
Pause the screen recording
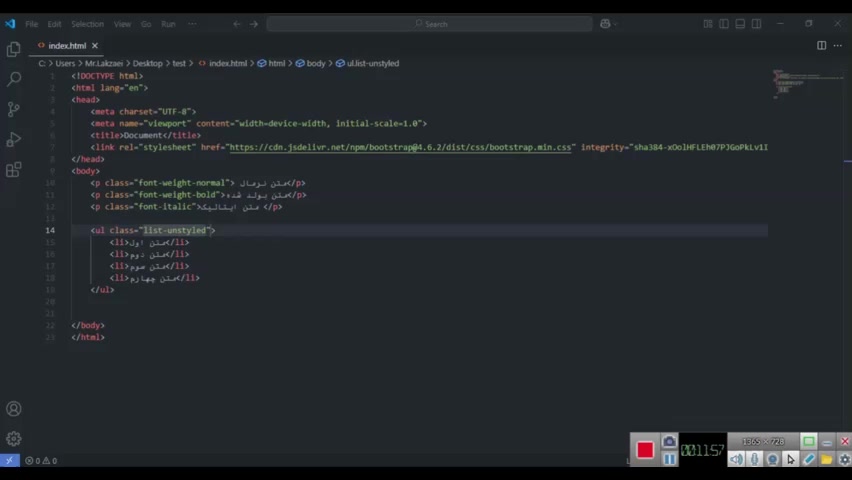669,459
